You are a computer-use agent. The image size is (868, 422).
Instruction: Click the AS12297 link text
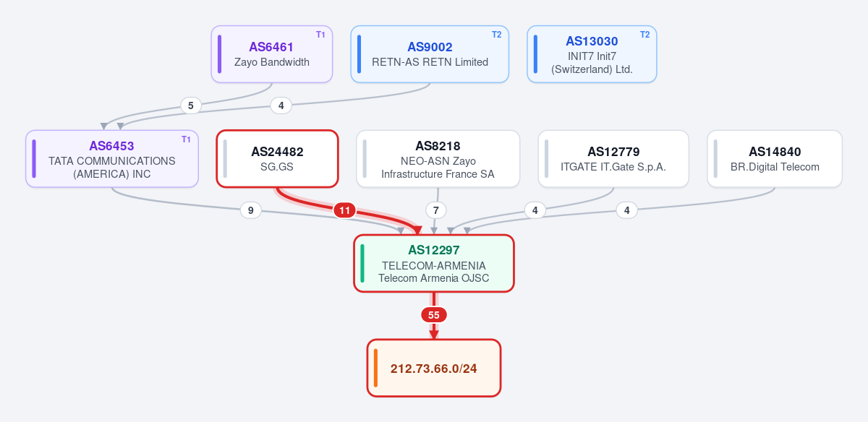coord(434,250)
